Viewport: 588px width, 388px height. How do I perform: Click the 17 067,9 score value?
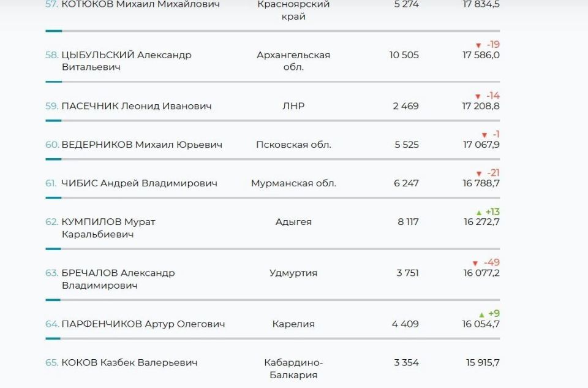tap(481, 145)
